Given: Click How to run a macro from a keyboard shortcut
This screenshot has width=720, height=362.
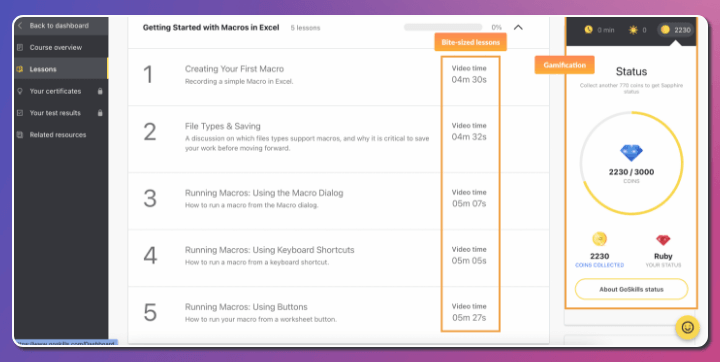Looking at the screenshot, I should [x=257, y=263].
